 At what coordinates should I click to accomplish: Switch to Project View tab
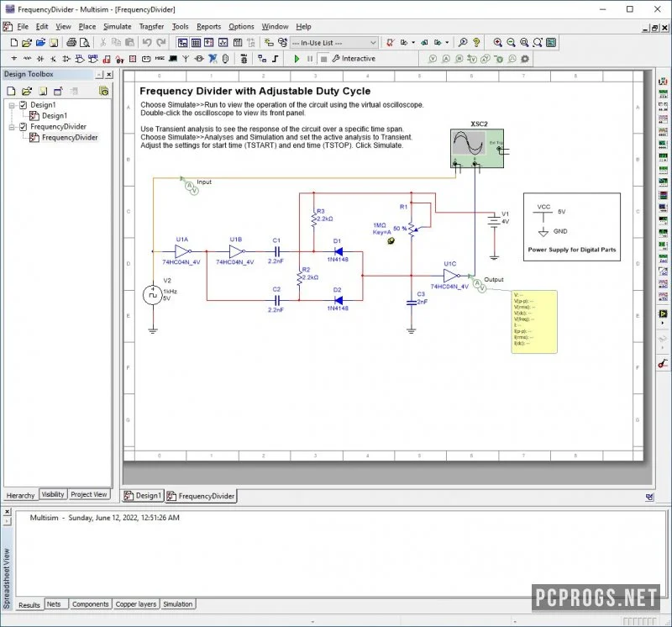pos(89,494)
